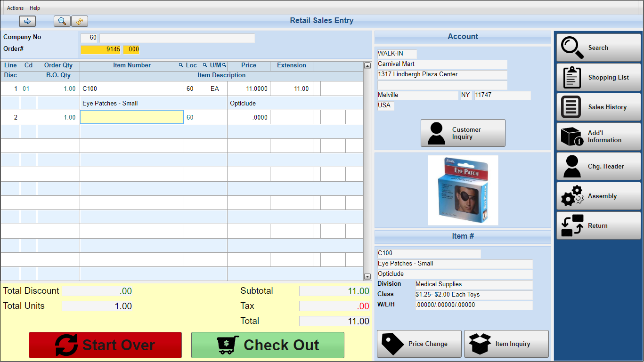Open the Loc column lookup magnifier

pyautogui.click(x=205, y=65)
